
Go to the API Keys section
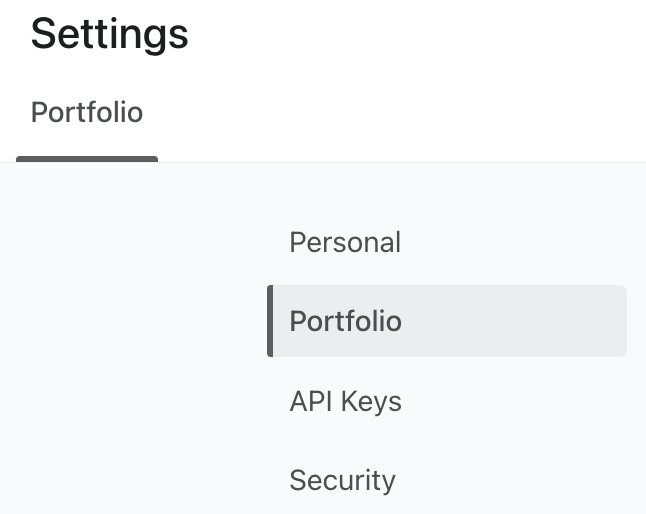click(x=345, y=401)
